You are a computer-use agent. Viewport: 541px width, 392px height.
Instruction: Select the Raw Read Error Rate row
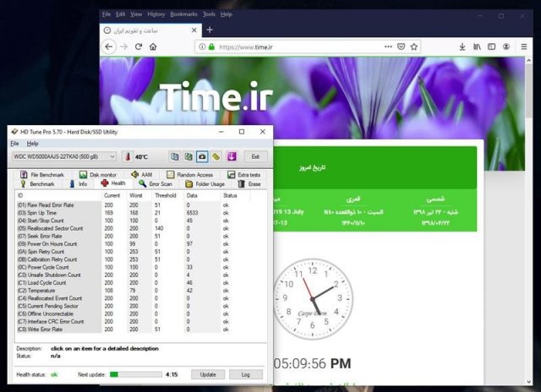(x=132, y=204)
